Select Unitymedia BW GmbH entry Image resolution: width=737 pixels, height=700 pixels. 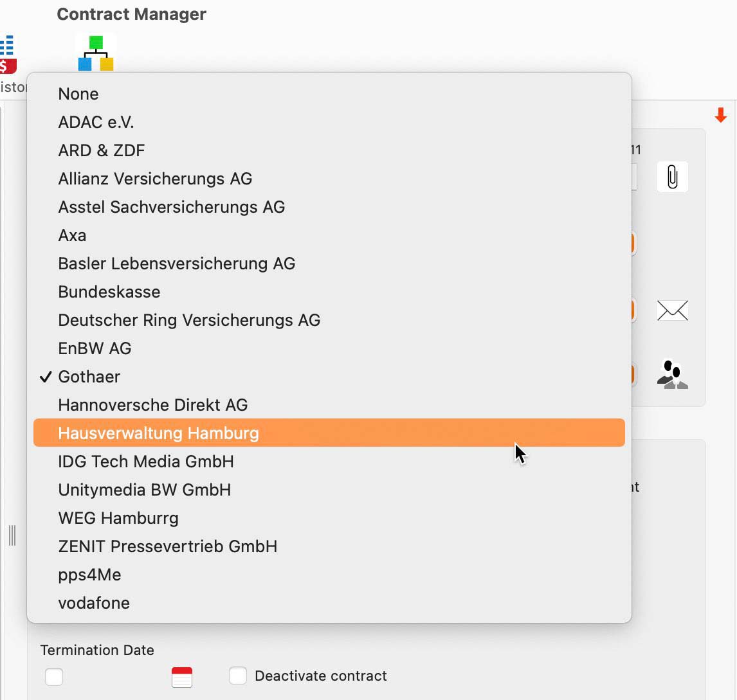(x=329, y=490)
